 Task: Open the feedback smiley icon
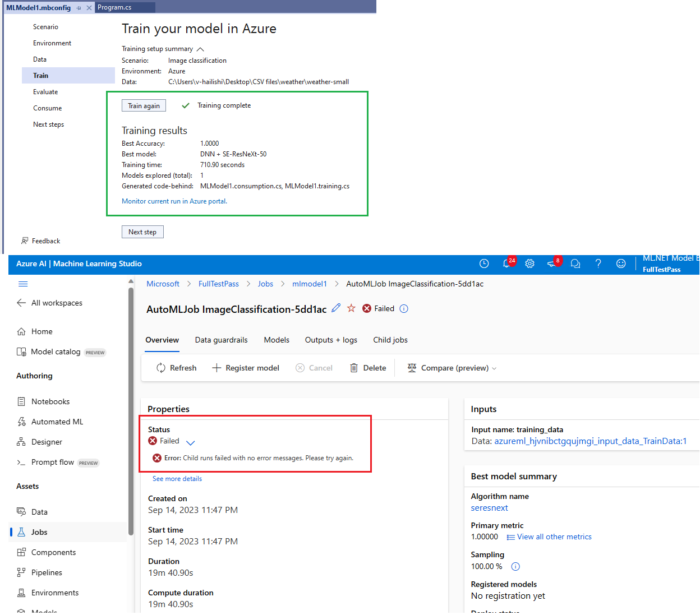[621, 263]
